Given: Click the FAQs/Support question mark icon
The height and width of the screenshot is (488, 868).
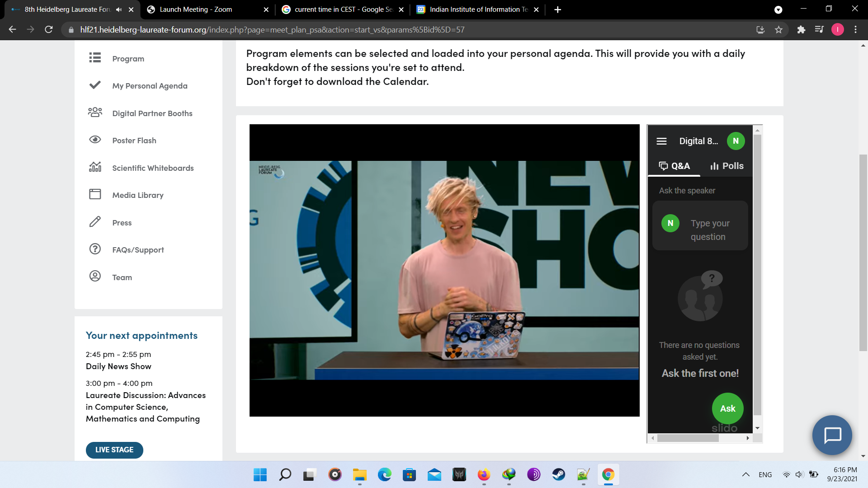Looking at the screenshot, I should click(x=95, y=249).
